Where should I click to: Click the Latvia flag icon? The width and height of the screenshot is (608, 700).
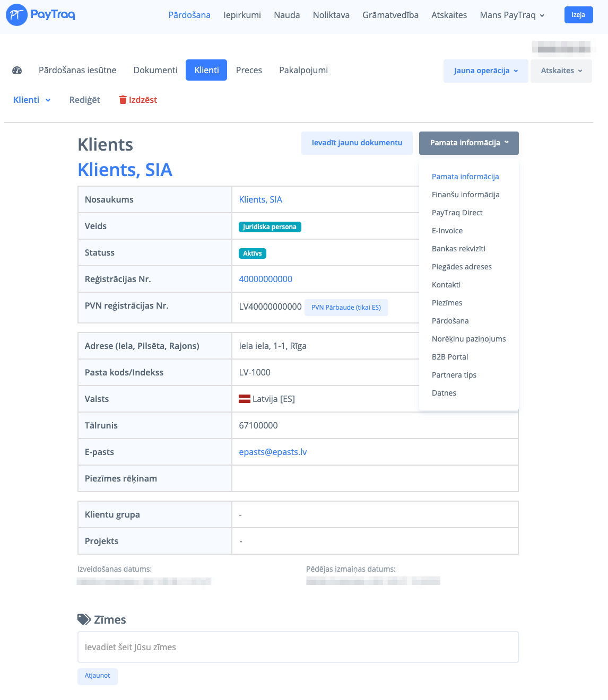tap(245, 399)
